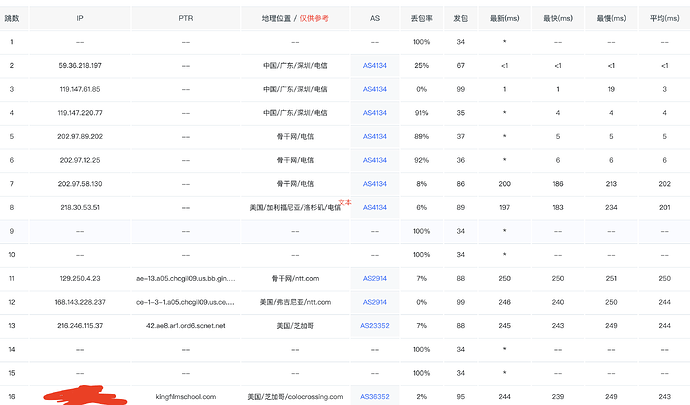The image size is (690, 405).
Task: Click hop number 16 row cell
Action: coord(12,397)
